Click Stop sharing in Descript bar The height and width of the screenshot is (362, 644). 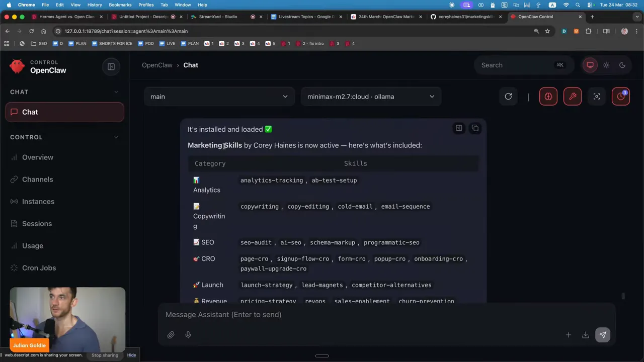tap(105, 355)
